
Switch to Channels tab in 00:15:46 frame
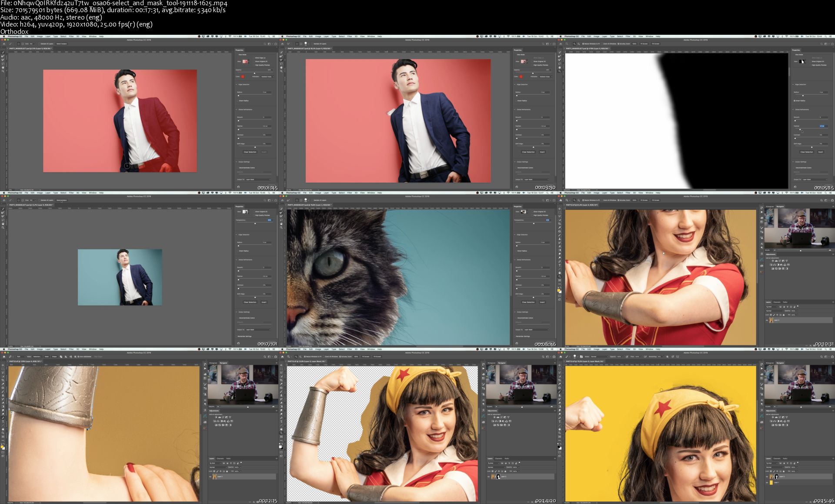(777, 458)
